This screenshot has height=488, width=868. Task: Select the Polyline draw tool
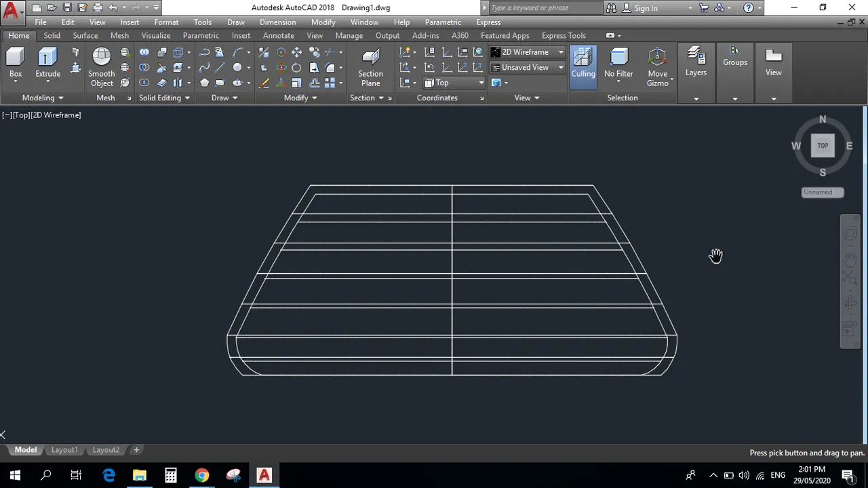coord(204,52)
